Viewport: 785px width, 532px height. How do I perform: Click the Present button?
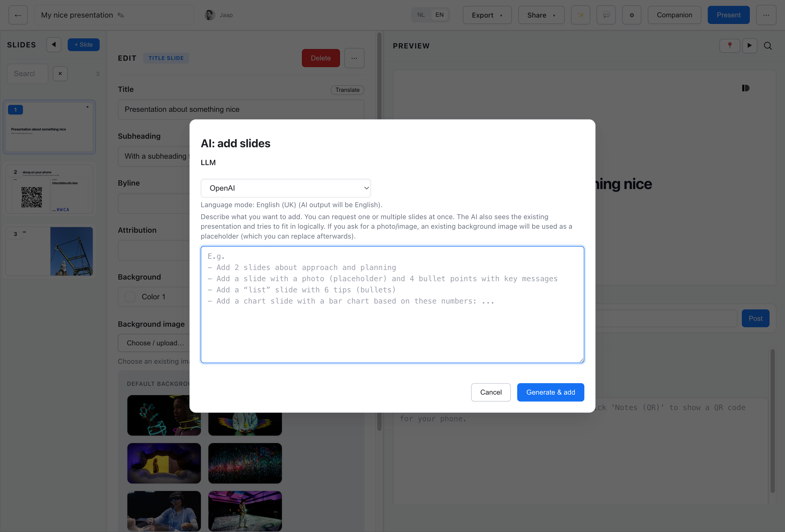pos(729,15)
